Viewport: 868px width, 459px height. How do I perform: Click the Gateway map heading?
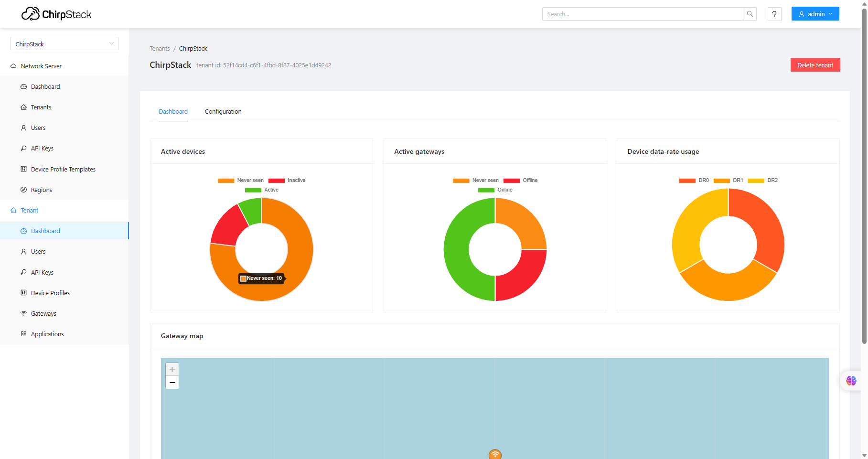coord(182,336)
